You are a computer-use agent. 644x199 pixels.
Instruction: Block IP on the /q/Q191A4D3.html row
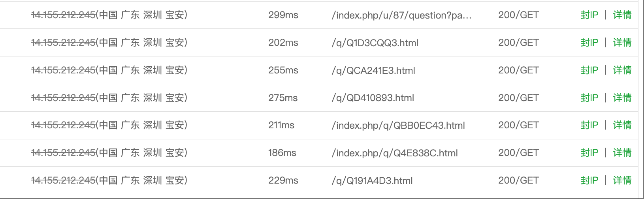click(x=589, y=180)
